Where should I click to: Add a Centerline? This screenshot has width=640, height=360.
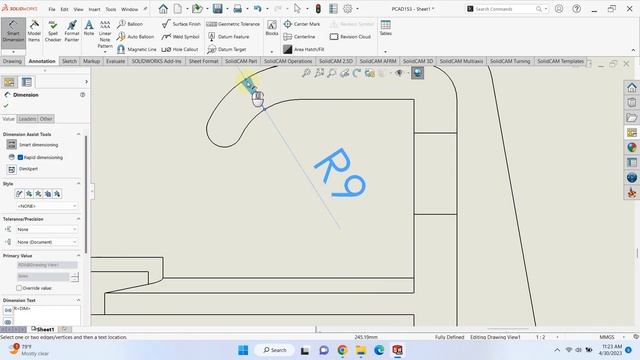point(299,37)
